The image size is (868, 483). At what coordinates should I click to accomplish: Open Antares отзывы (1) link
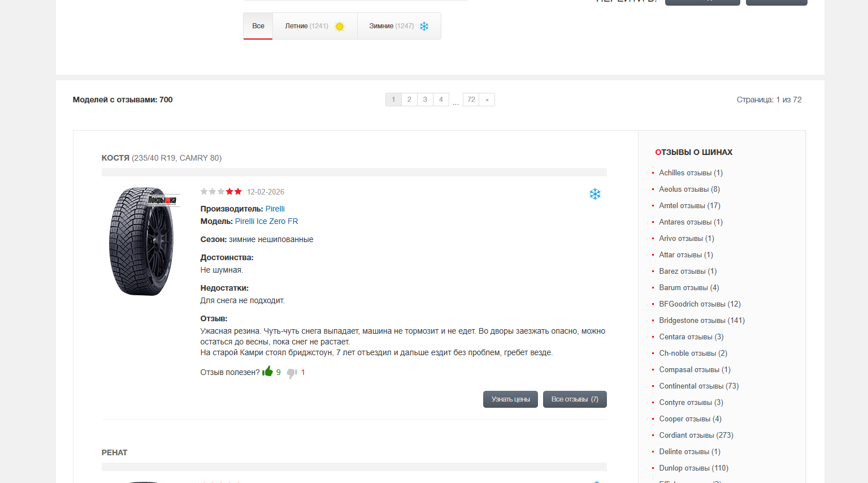[x=691, y=222]
